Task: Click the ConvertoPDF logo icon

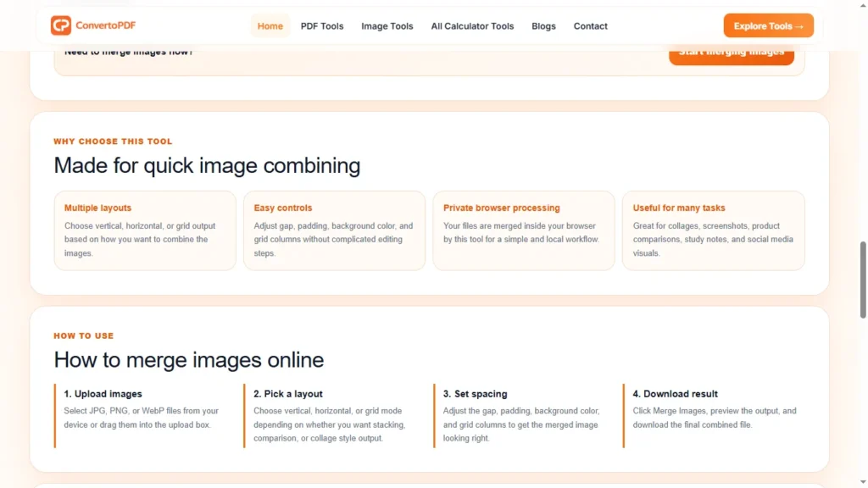Action: coord(61,25)
